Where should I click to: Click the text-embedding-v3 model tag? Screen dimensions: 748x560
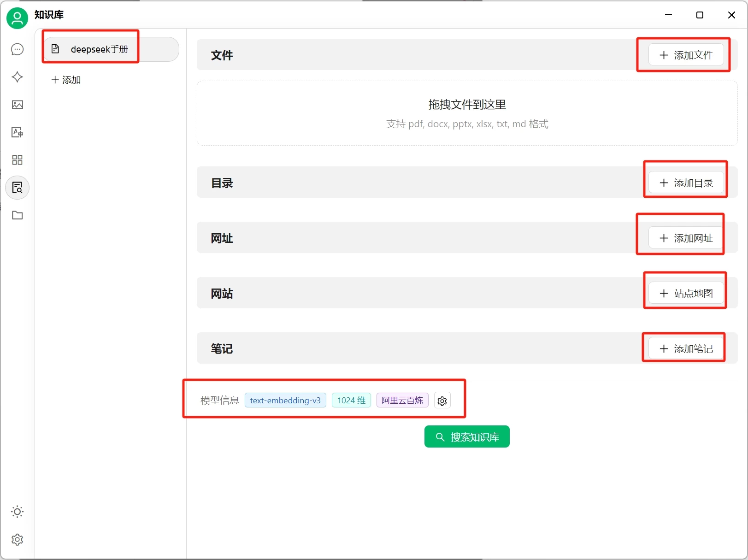tap(285, 401)
